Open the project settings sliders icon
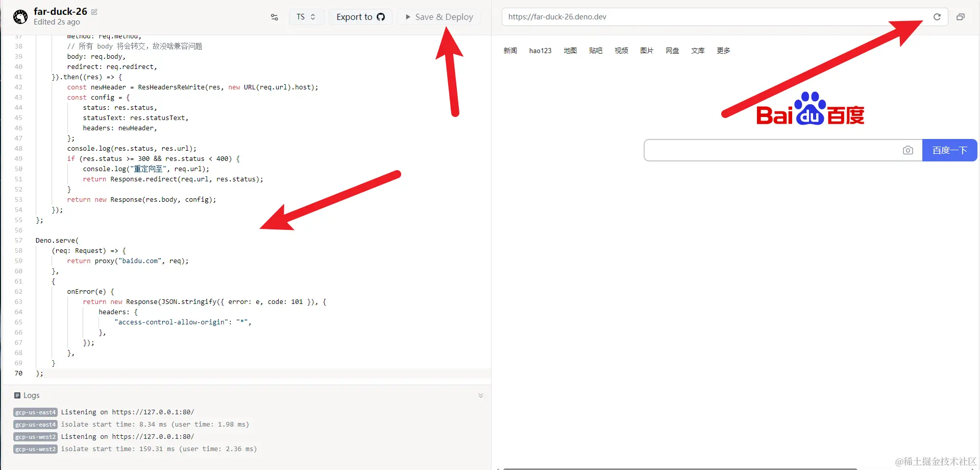 pos(275,17)
